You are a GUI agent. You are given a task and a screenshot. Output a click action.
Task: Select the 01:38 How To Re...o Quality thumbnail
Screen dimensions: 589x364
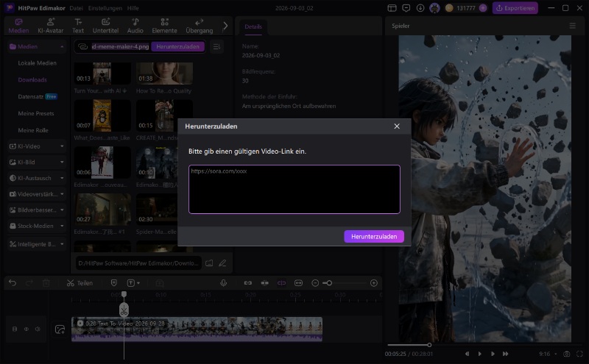164,74
